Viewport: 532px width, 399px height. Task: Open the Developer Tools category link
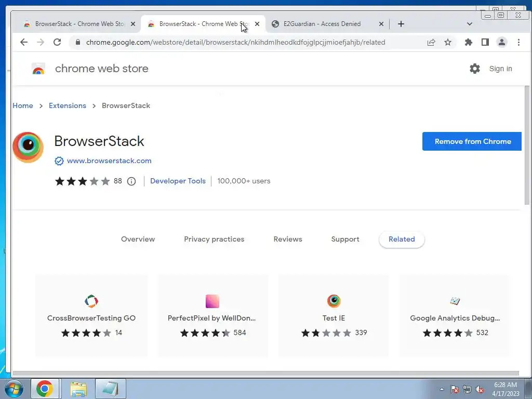tap(178, 181)
